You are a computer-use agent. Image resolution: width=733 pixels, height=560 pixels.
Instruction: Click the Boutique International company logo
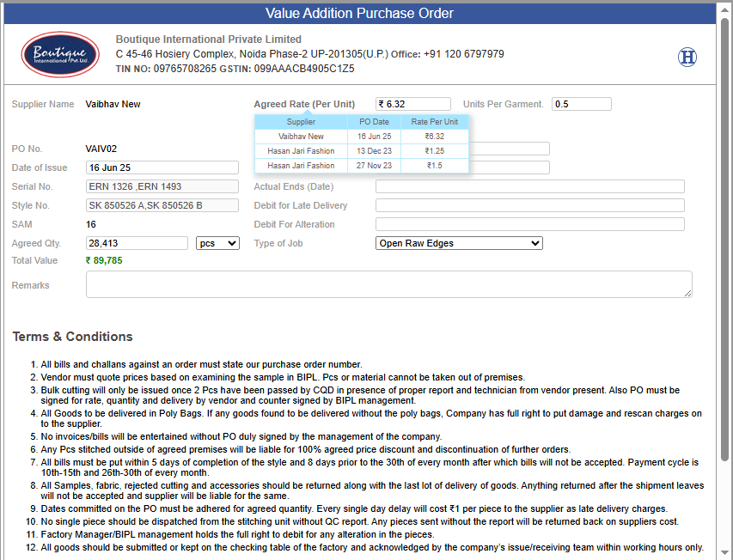[60, 54]
